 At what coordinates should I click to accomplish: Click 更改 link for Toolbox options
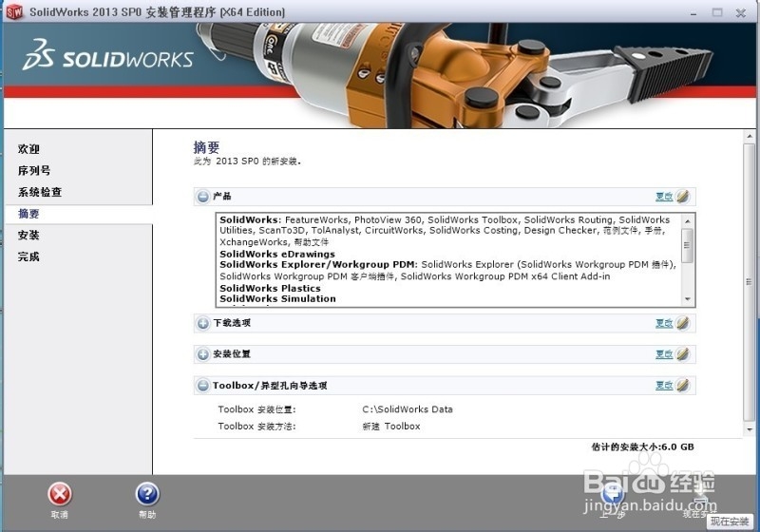664,385
